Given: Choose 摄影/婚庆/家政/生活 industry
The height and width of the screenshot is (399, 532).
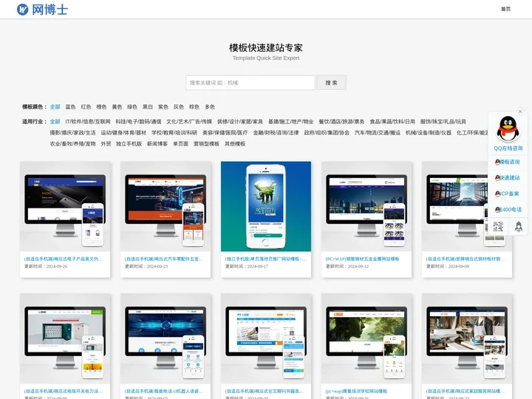Looking at the screenshot, I should [x=72, y=133].
